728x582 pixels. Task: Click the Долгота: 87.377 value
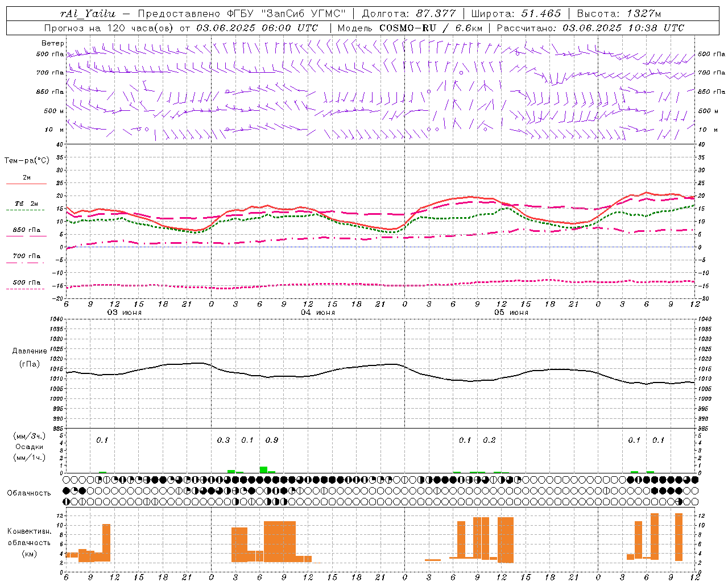(x=408, y=14)
